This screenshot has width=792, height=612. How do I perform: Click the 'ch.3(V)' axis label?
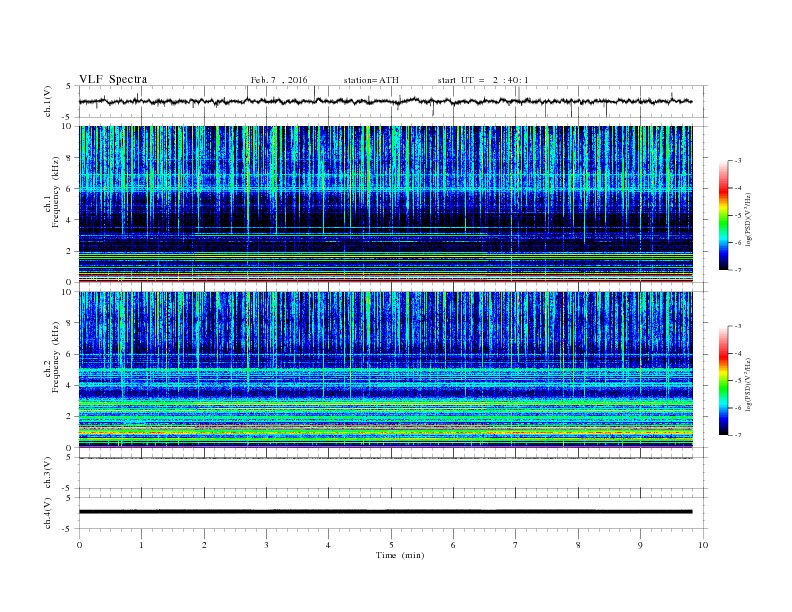48,473
